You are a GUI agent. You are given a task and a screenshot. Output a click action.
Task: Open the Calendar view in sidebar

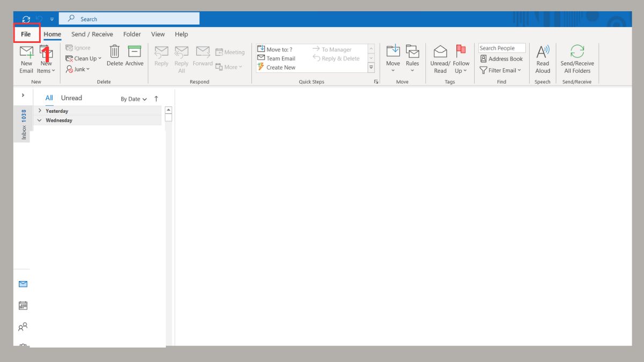coord(23,306)
